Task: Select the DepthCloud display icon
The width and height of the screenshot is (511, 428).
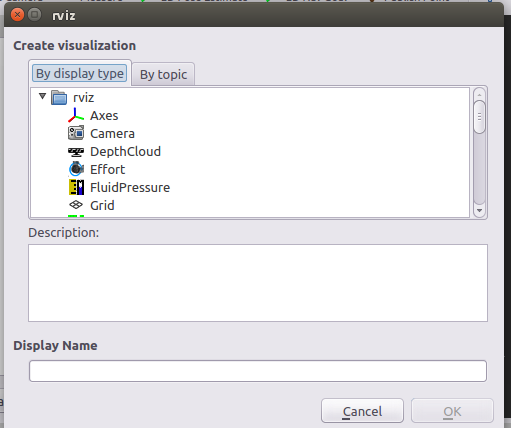Action: click(x=76, y=152)
